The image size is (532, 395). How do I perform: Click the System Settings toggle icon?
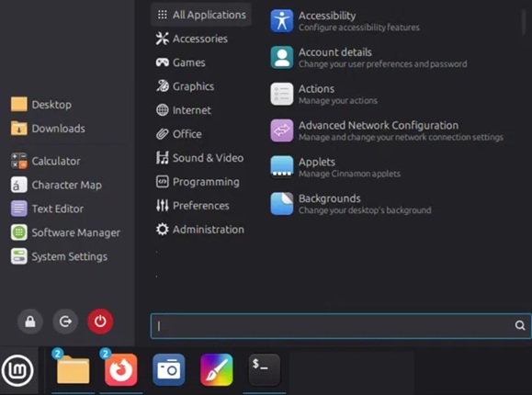coord(18,256)
